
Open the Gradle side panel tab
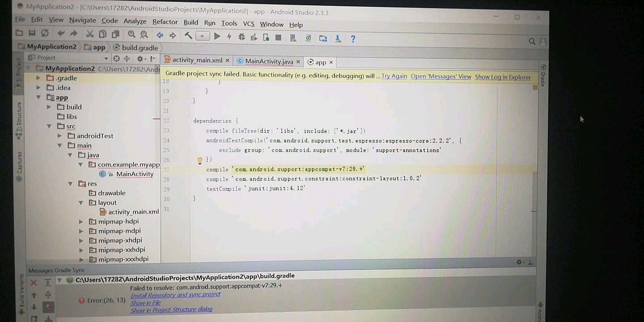coord(543,76)
